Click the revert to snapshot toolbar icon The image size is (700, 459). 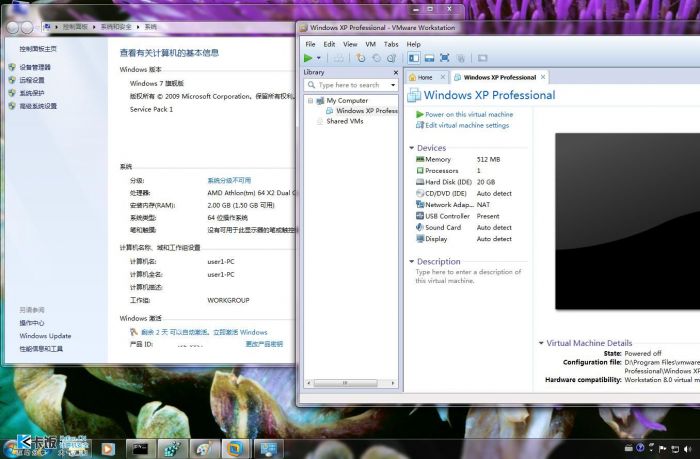tap(376, 58)
